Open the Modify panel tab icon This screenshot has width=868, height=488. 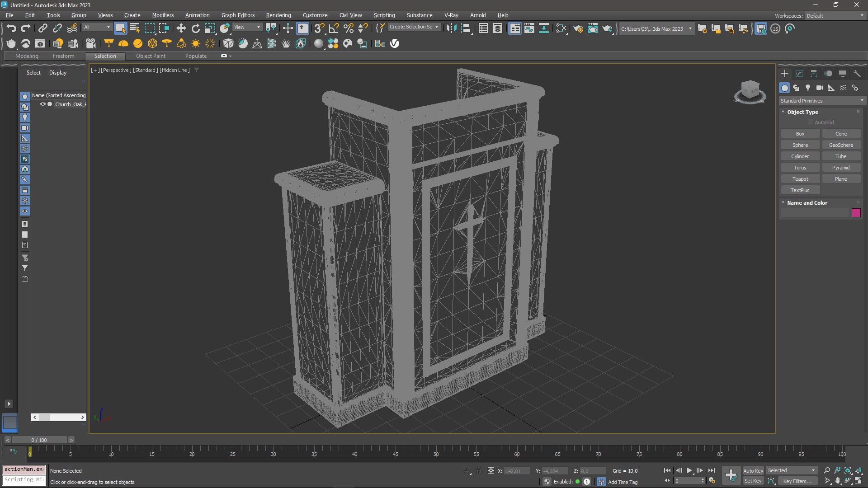pyautogui.click(x=799, y=74)
